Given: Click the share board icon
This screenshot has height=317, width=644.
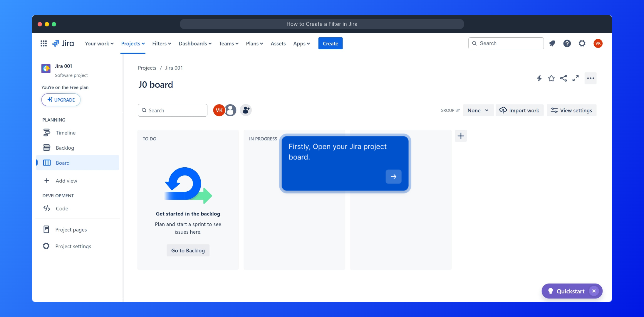Looking at the screenshot, I should click(x=563, y=78).
